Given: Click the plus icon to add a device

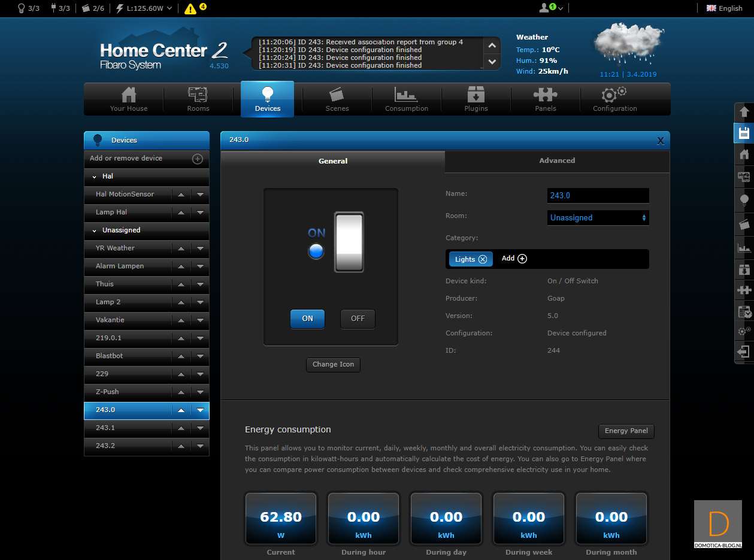Looking at the screenshot, I should 197,159.
